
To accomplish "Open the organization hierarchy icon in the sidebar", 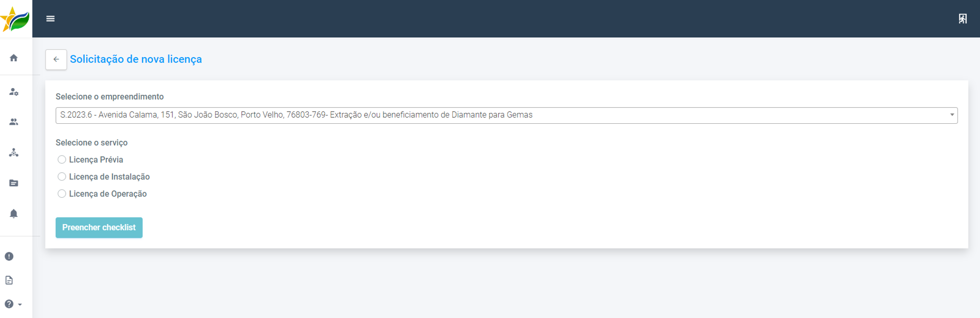I will [x=14, y=153].
